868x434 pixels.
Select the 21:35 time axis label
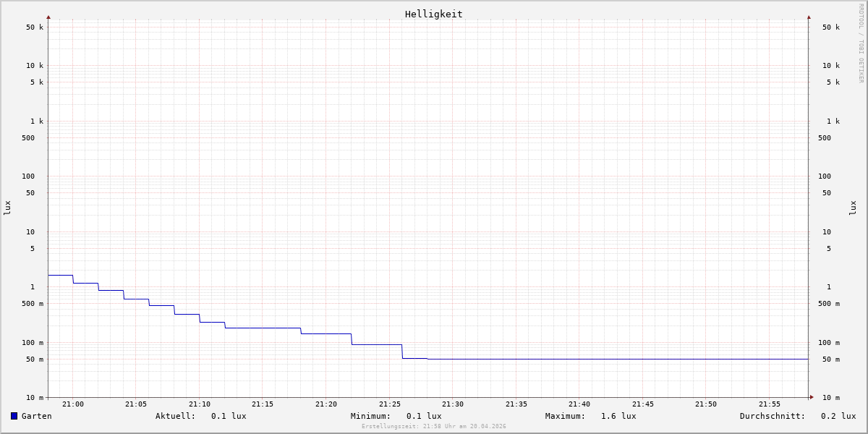pos(516,404)
